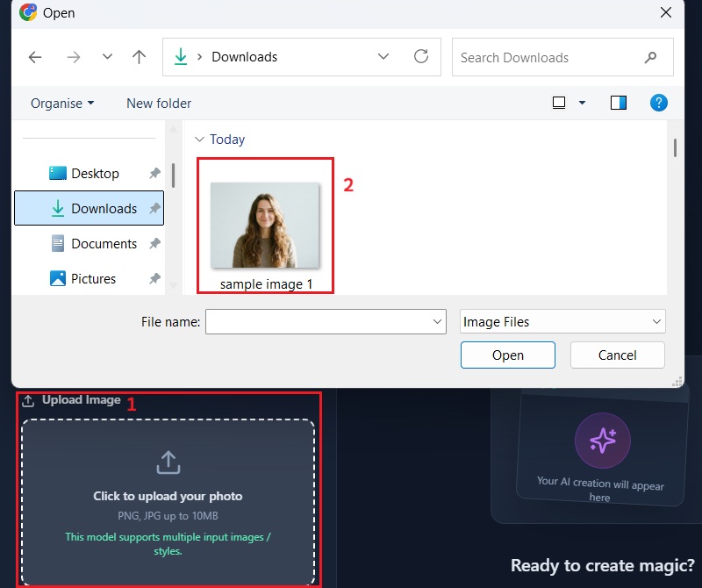Click the Downloads path text in address bar
The height and width of the screenshot is (588, 702).
[x=245, y=57]
